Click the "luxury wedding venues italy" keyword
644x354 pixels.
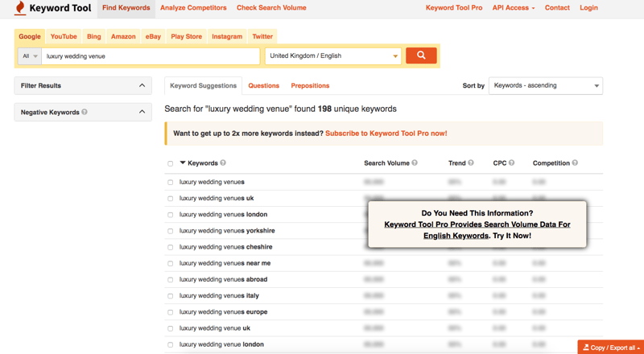pos(219,296)
